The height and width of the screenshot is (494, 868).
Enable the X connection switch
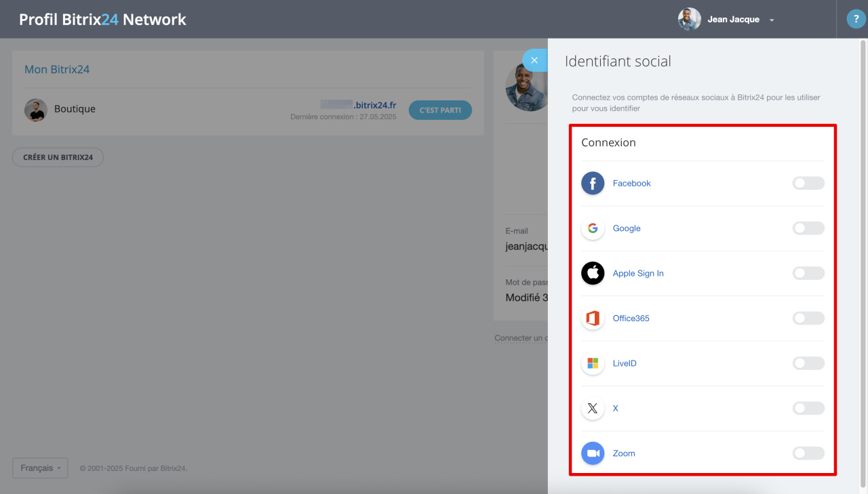click(808, 409)
